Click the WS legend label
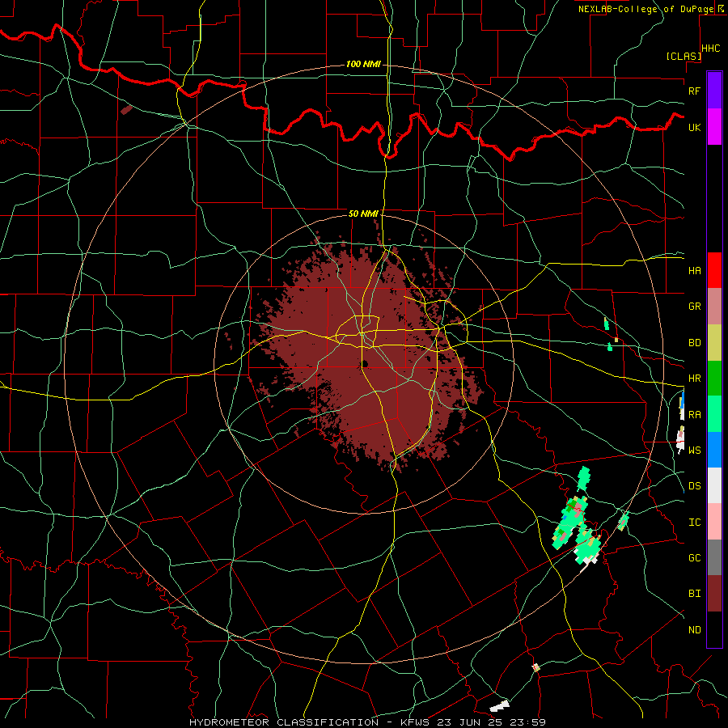The image size is (728, 728). pos(694,450)
